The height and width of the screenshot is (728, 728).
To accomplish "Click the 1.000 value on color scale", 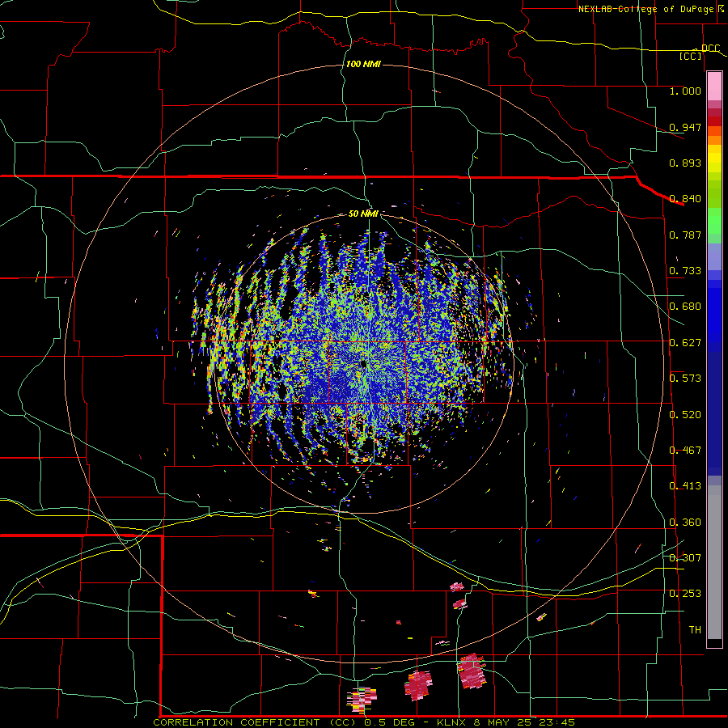I will (x=685, y=91).
